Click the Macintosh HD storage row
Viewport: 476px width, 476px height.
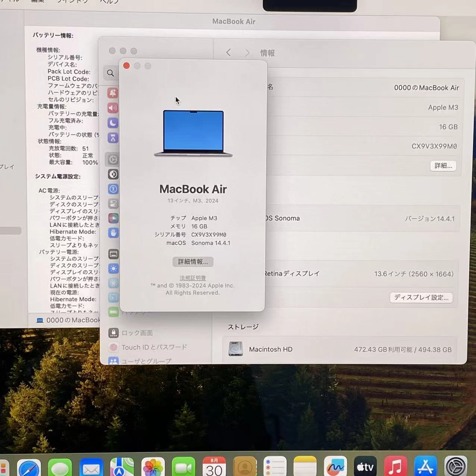[339, 349]
